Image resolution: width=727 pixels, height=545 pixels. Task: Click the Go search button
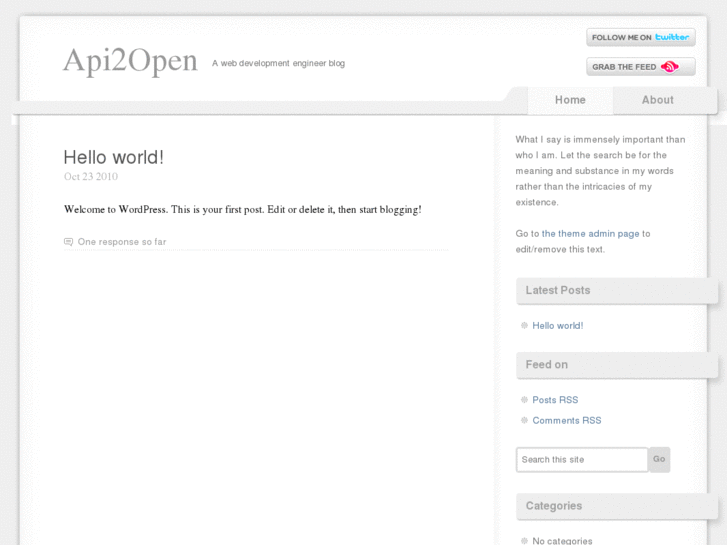click(x=659, y=459)
